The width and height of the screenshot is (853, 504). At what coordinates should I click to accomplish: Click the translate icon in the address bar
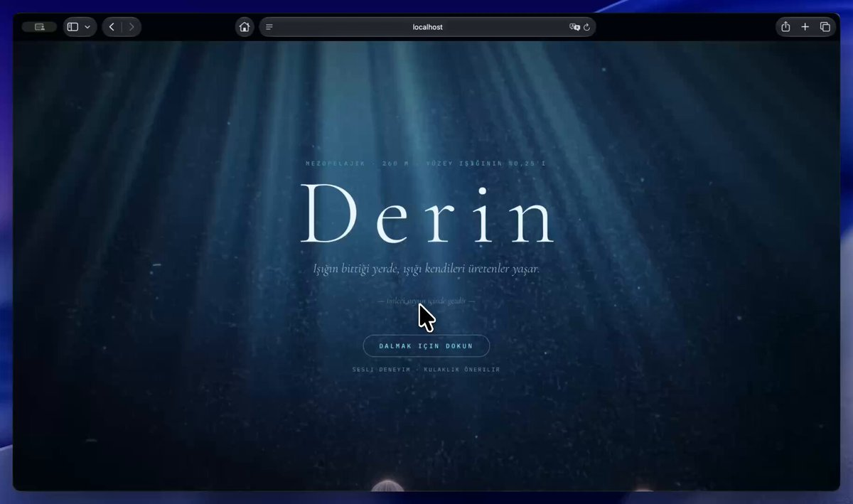[x=574, y=27]
